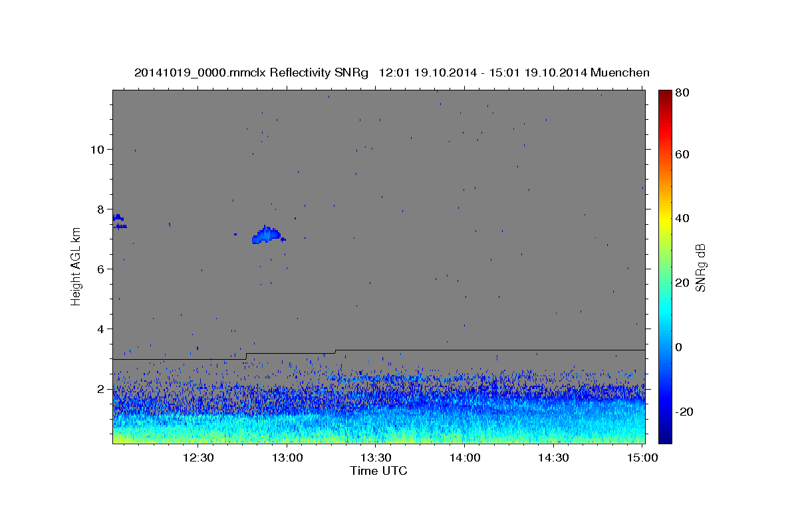Click the height tick label 2
Screen dimensions: 798x532
pos(100,388)
